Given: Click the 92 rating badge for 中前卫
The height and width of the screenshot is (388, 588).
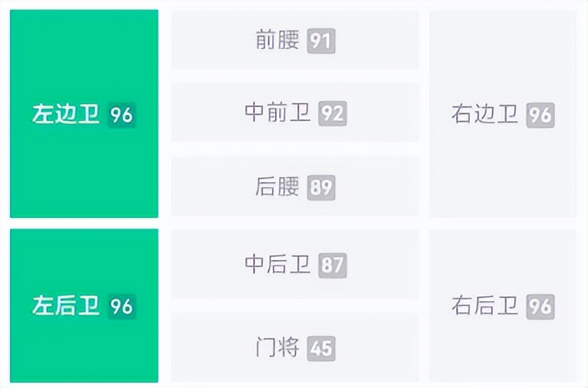Looking at the screenshot, I should coord(332,113).
